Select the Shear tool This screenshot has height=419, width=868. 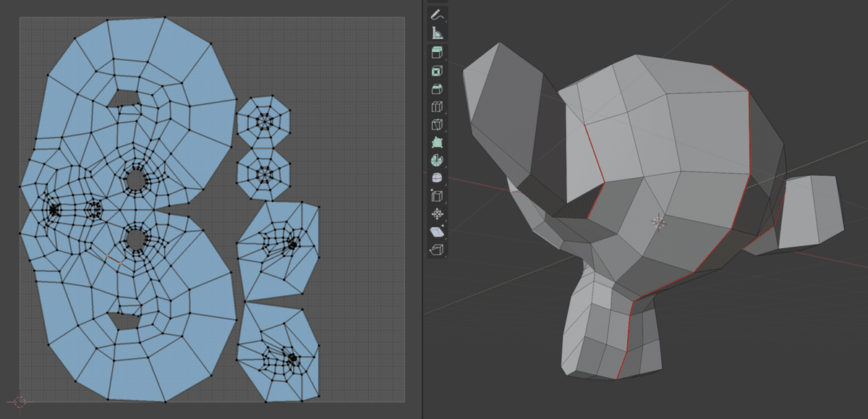(x=437, y=232)
